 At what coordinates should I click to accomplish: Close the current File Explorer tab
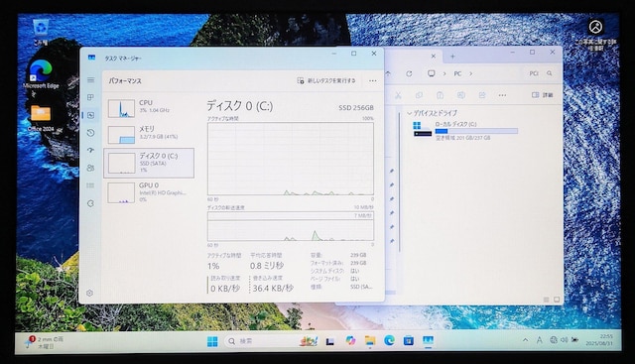[433, 57]
